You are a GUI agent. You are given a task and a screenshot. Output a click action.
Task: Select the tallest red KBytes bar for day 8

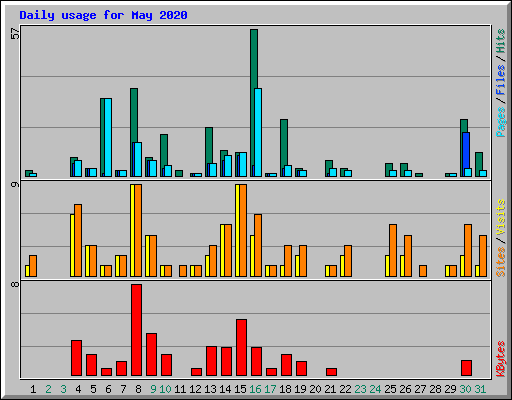pyautogui.click(x=136, y=330)
